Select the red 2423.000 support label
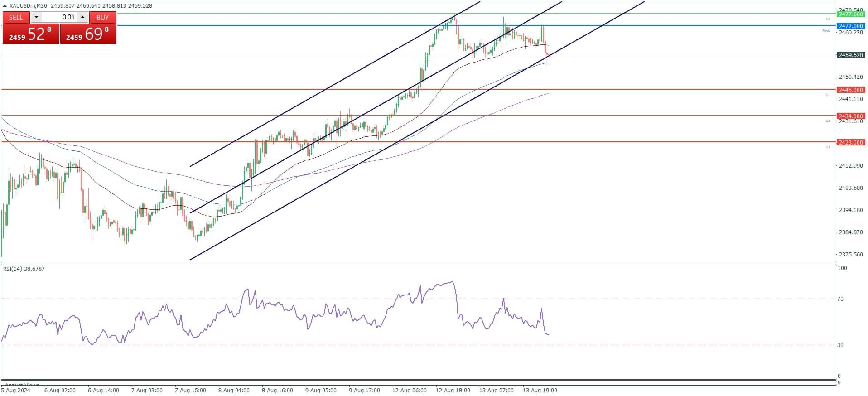 tap(851, 142)
